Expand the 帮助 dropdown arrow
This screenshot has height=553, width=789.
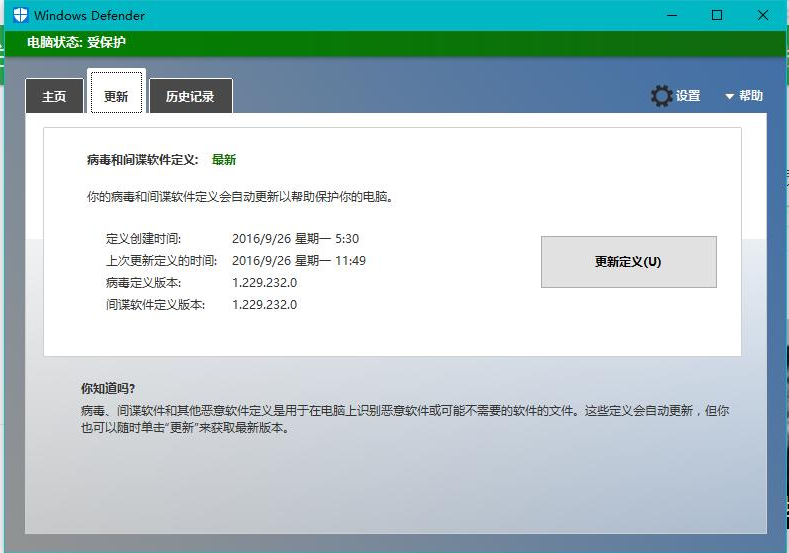pos(729,97)
